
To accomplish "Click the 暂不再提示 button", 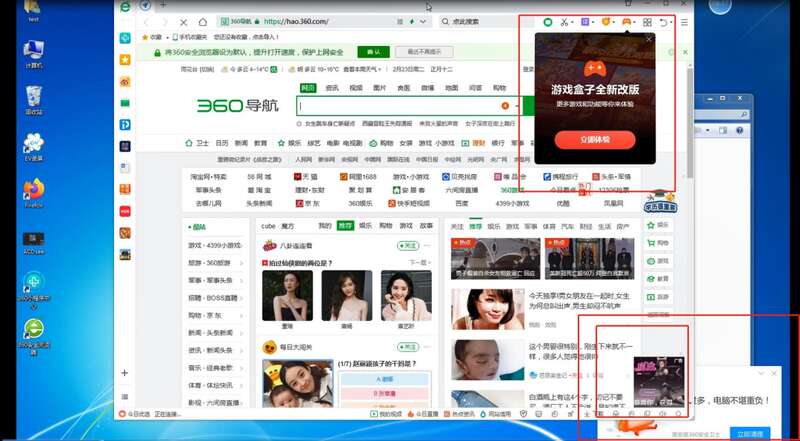I will [424, 52].
